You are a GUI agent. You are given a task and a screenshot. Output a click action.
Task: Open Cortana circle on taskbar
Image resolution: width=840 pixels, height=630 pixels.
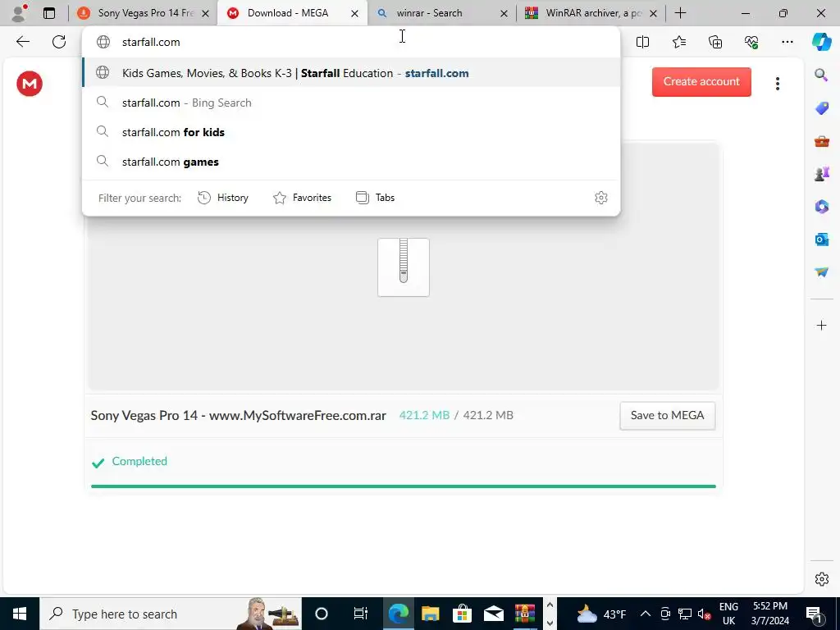322,614
